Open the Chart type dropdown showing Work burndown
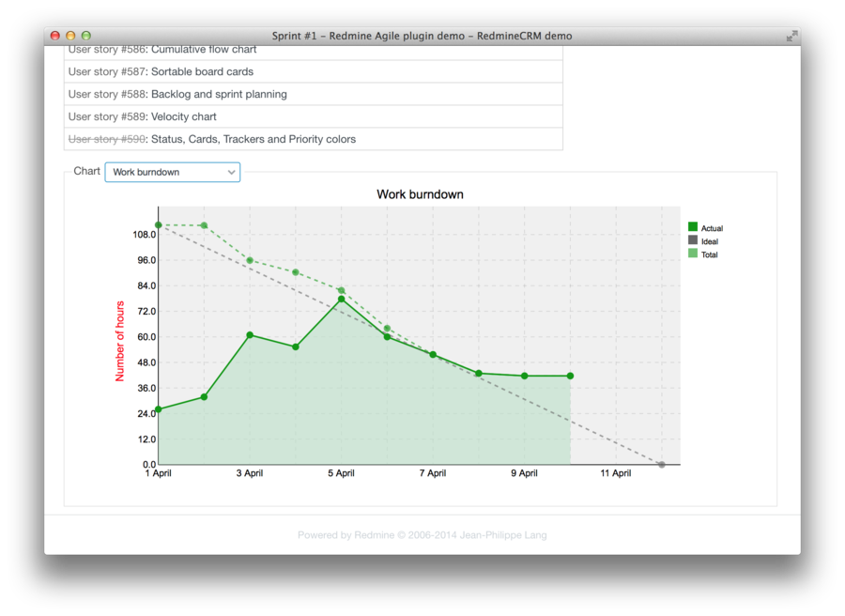Screen dimensions: 845x616 pos(173,172)
